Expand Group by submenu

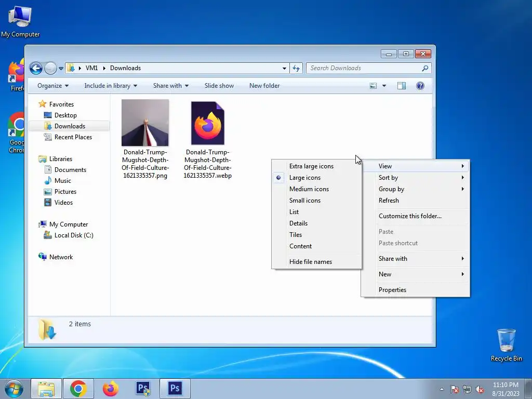[x=415, y=189]
